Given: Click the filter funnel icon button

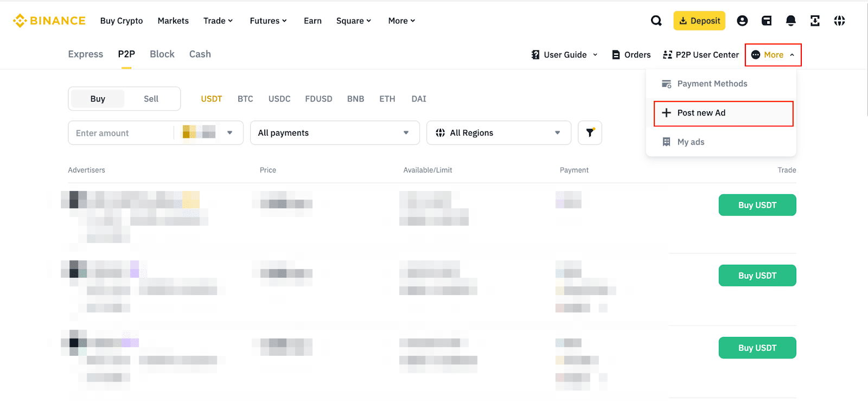Looking at the screenshot, I should tap(590, 132).
